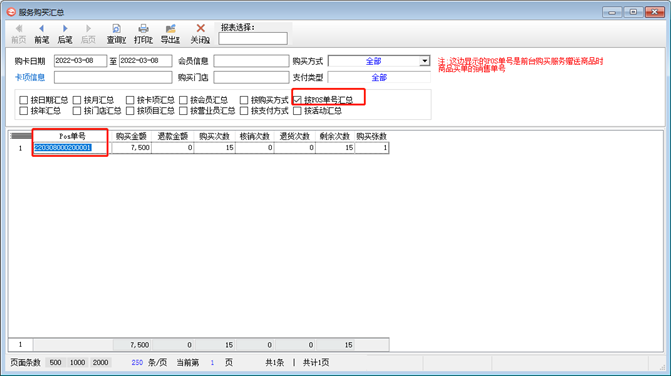Click 250 rows-per-page value
The width and height of the screenshot is (671, 376).
(137, 362)
